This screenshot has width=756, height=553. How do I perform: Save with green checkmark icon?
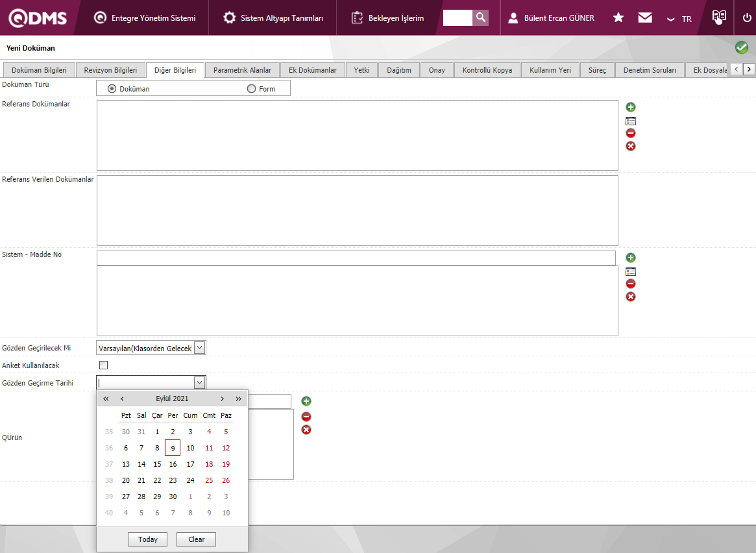(742, 47)
